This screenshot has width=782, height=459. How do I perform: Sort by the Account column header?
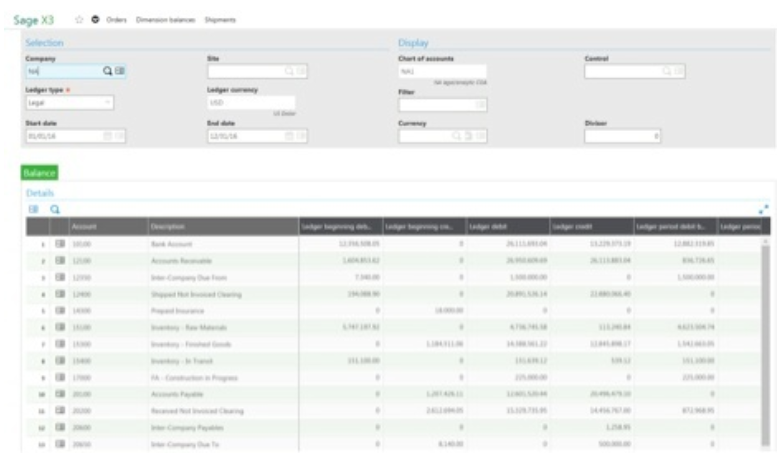pyautogui.click(x=108, y=227)
